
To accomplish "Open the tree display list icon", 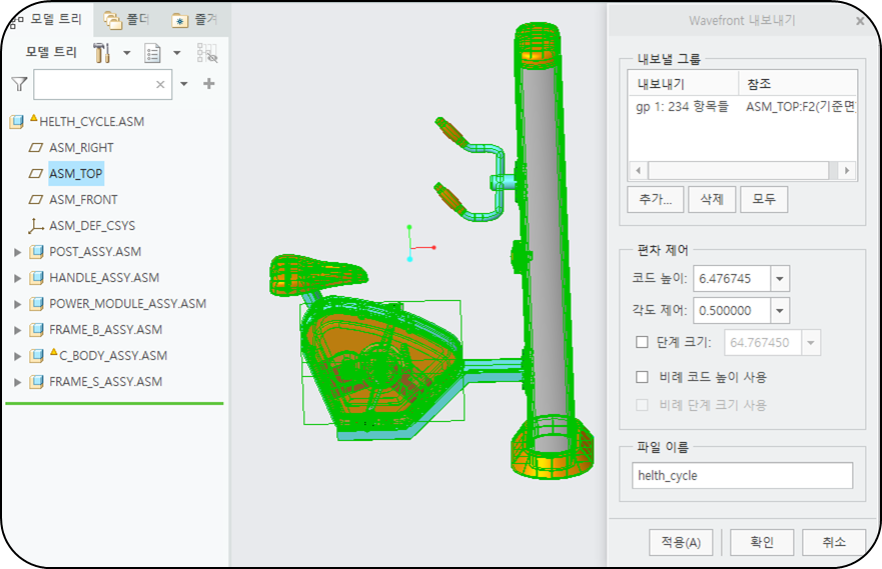I will (x=152, y=53).
